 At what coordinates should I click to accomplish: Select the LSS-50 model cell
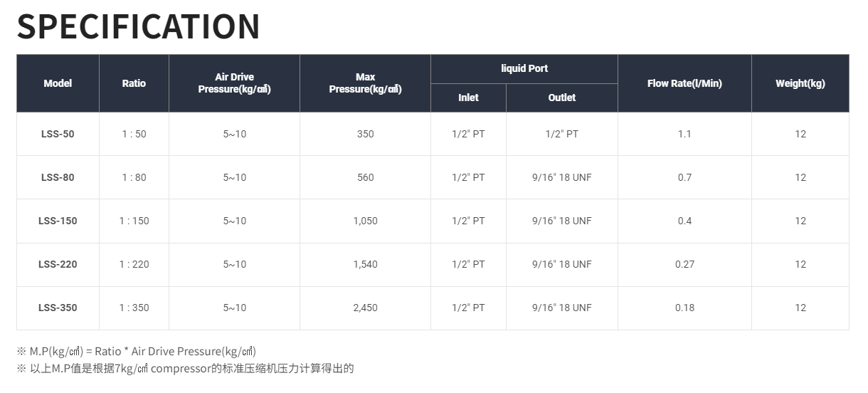point(58,134)
